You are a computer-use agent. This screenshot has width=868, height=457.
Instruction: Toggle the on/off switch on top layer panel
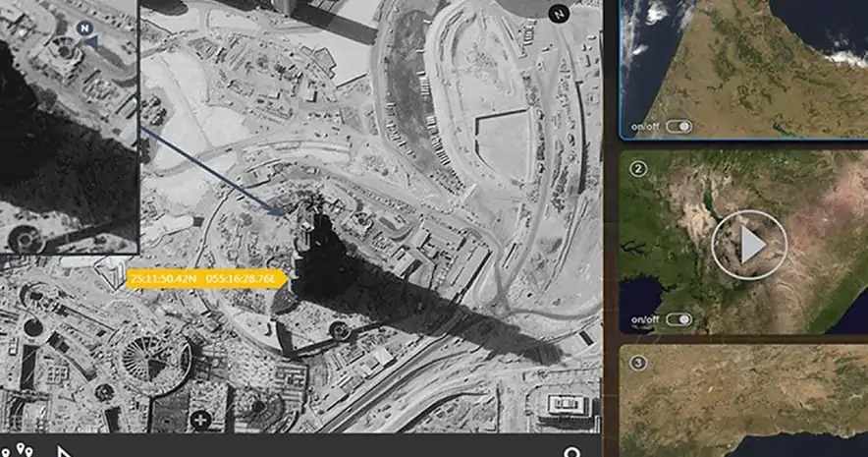(x=678, y=127)
